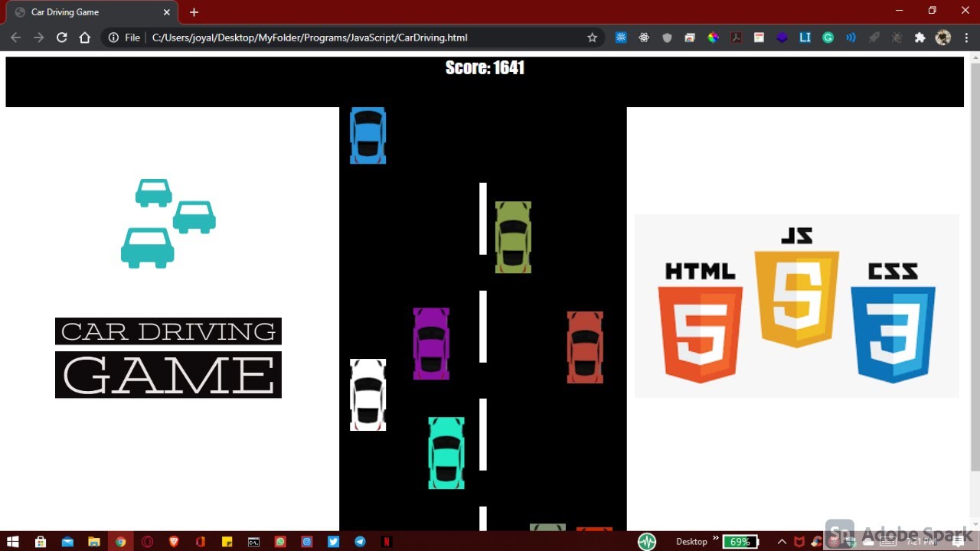Click the 69% battery indicator
980x551 pixels.
tap(740, 541)
